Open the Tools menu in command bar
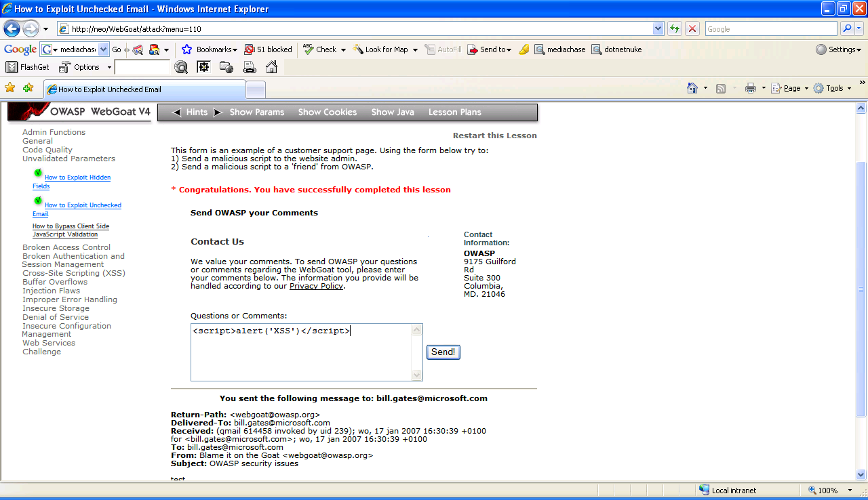The image size is (868, 500). pos(833,88)
